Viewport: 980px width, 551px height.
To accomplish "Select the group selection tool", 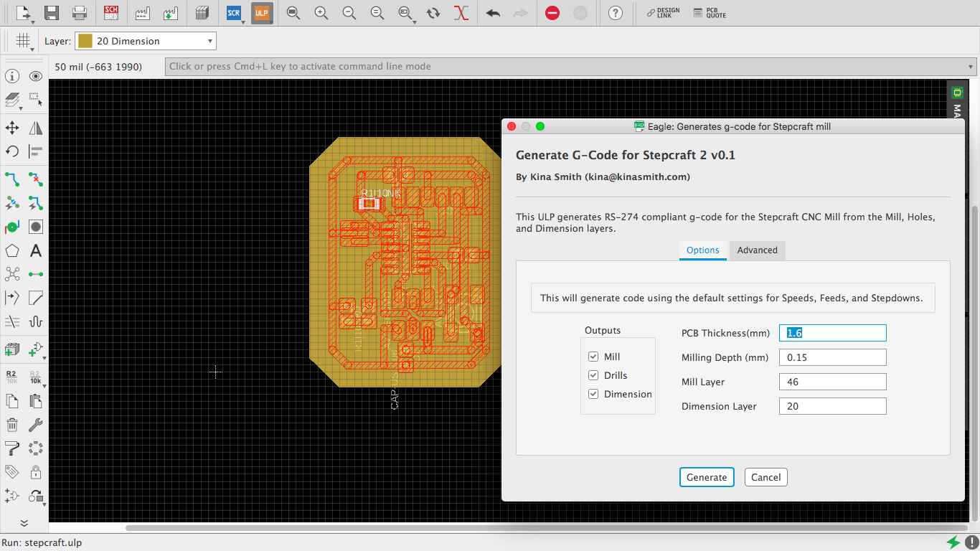I will point(36,100).
